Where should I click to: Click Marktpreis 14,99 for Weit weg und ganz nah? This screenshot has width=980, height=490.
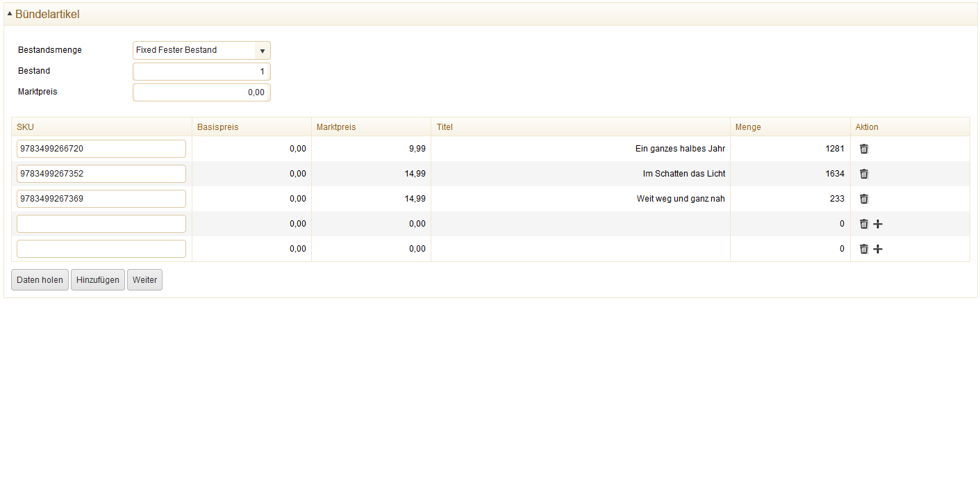point(415,199)
